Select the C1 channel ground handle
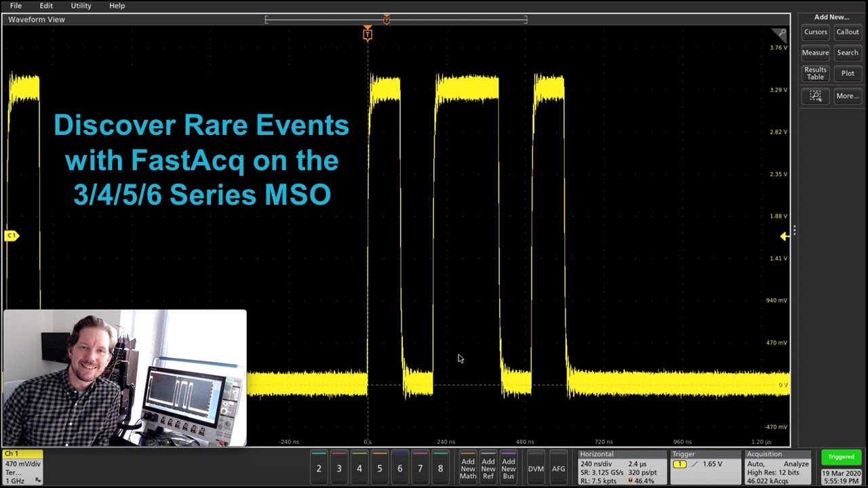The width and height of the screenshot is (868, 488). 11,236
